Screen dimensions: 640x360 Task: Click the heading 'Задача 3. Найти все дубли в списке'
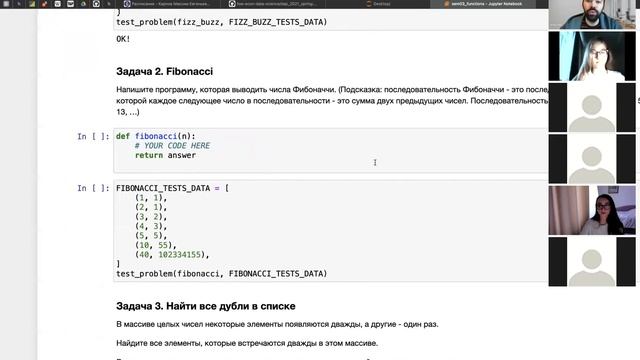click(x=206, y=306)
